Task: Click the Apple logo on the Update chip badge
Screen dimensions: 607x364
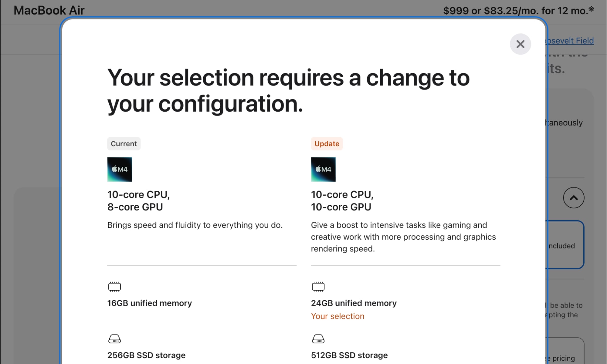Action: point(318,169)
